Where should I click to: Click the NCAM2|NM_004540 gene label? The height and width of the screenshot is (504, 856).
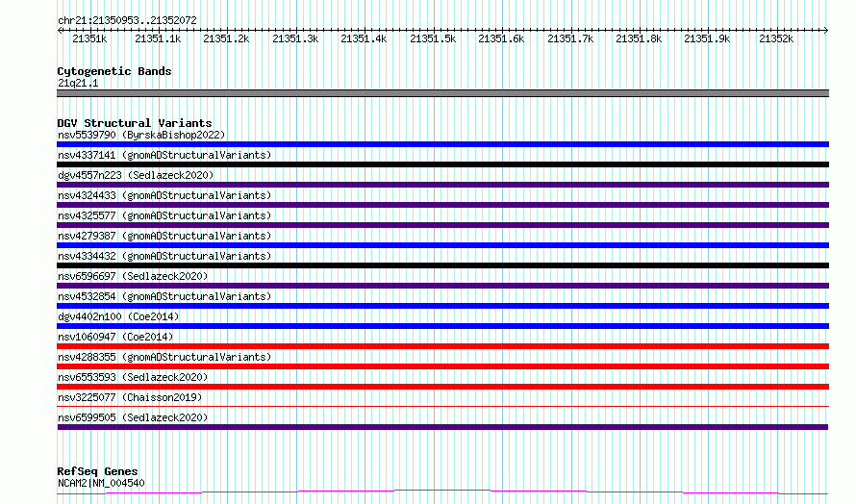[x=101, y=483]
